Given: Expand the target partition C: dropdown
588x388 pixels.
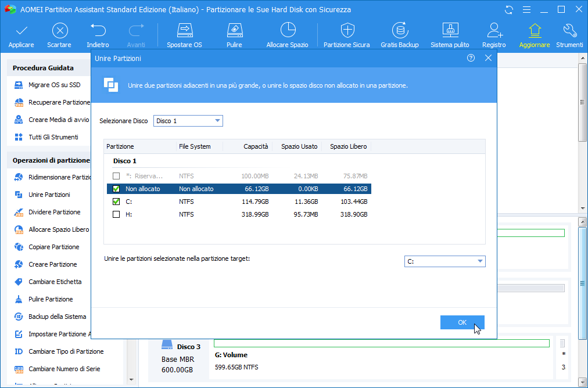Looking at the screenshot, I should tap(444, 261).
